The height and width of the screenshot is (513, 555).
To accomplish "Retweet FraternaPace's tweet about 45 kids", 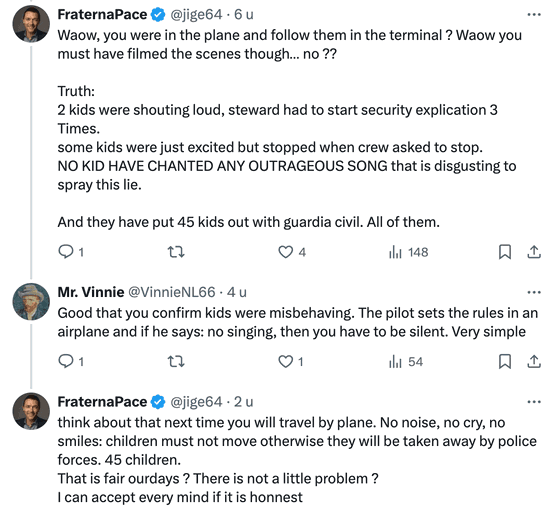I will [x=176, y=252].
